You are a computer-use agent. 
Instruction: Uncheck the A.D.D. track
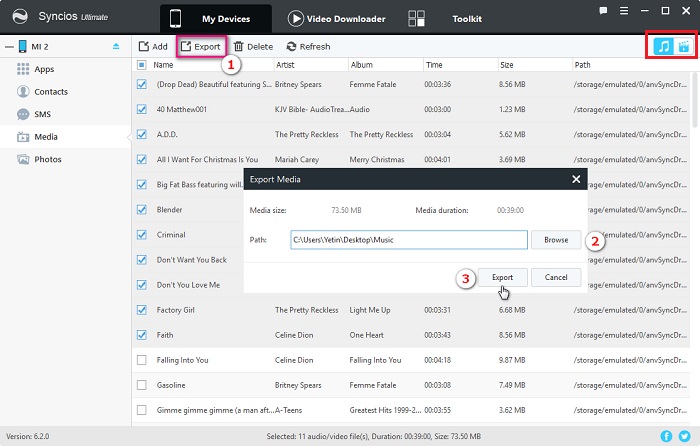142,134
